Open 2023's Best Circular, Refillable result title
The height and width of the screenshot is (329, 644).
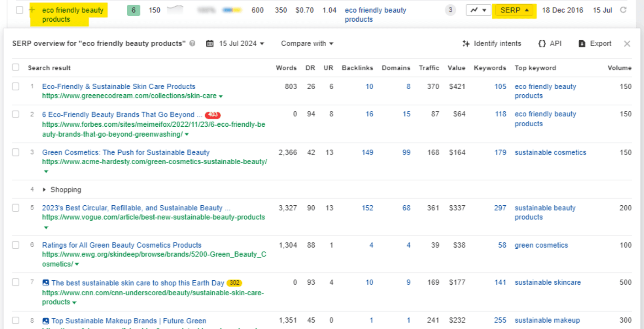[136, 208]
